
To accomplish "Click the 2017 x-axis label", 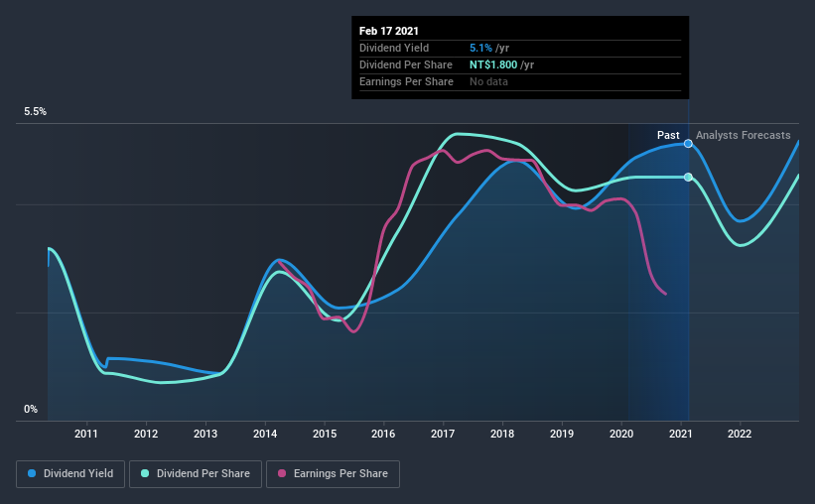I will point(443,434).
